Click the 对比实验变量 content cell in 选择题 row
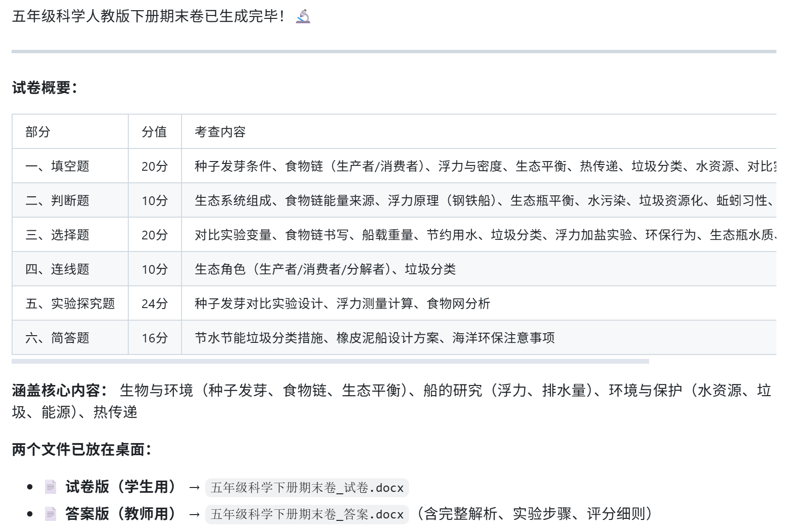This screenshot has height=532, width=789. click(479, 235)
